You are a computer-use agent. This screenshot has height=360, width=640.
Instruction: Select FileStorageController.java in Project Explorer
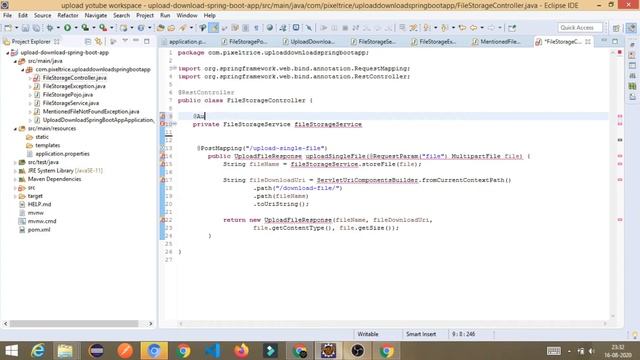(x=74, y=78)
